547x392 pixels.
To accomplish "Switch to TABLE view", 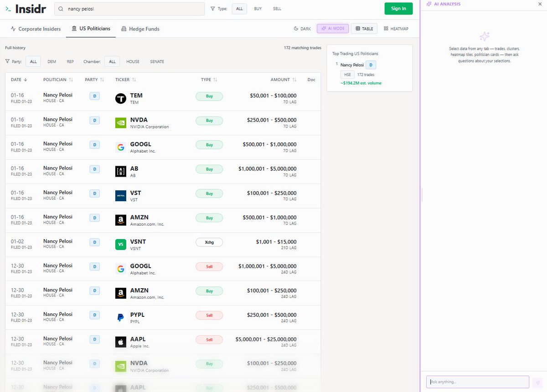I will tap(364, 29).
